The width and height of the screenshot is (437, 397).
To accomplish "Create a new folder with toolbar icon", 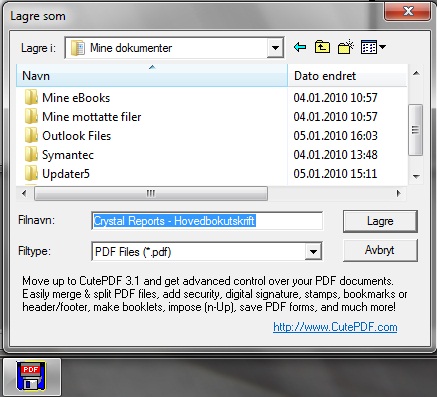I will tap(346, 47).
